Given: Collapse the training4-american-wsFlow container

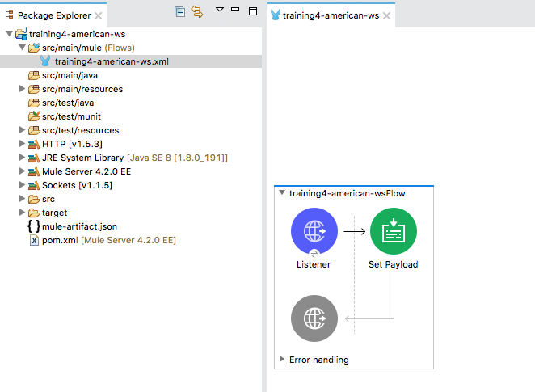Looking at the screenshot, I should click(282, 192).
